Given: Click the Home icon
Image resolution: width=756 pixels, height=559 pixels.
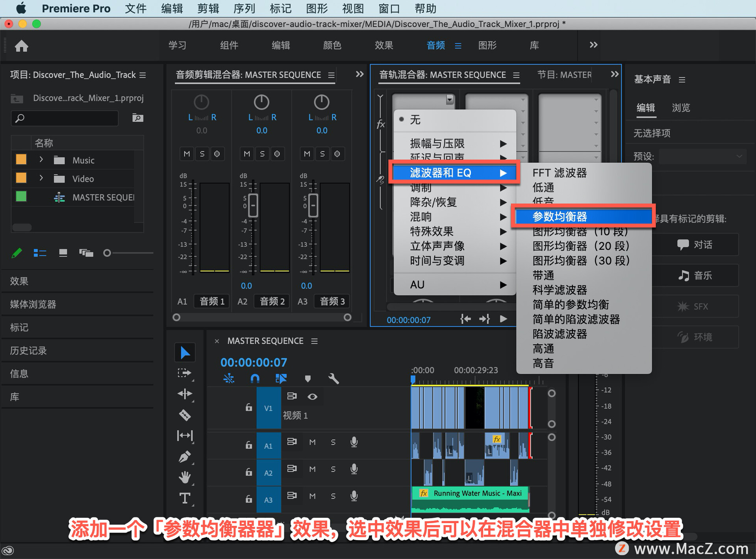Looking at the screenshot, I should 22,46.
